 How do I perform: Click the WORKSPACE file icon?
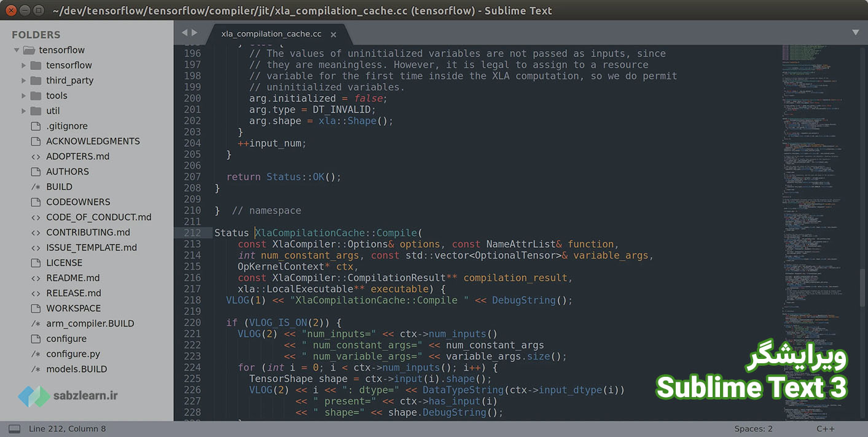click(36, 309)
